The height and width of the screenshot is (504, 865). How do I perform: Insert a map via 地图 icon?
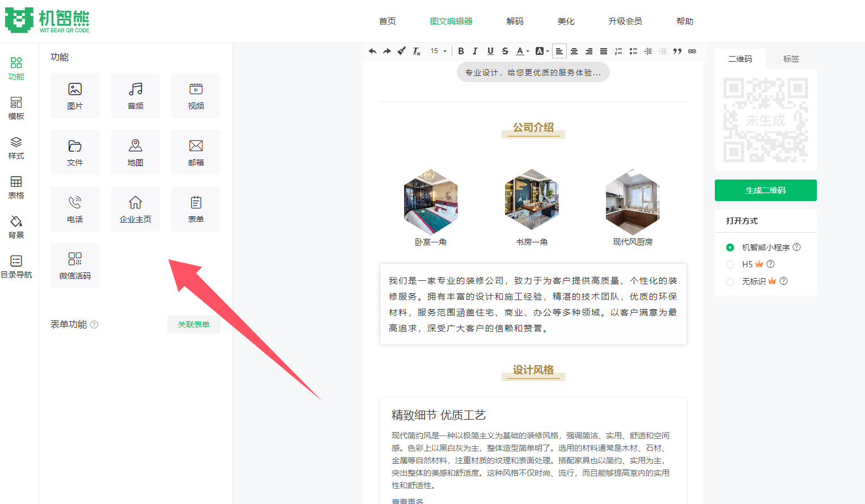[135, 152]
